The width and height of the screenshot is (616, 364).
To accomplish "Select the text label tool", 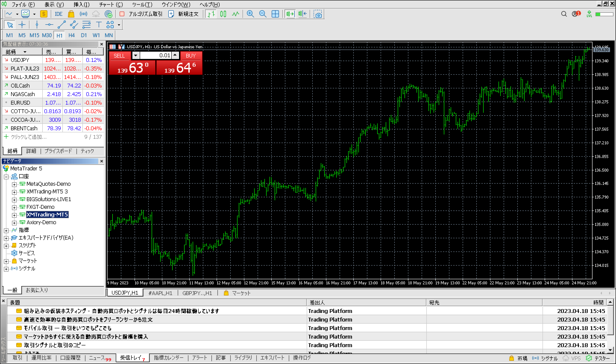I will pyautogui.click(x=99, y=25).
